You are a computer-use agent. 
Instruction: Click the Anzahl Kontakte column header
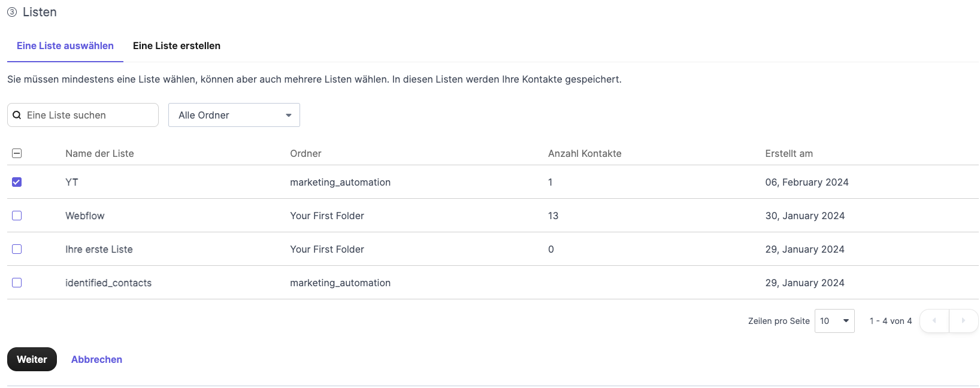(x=585, y=153)
